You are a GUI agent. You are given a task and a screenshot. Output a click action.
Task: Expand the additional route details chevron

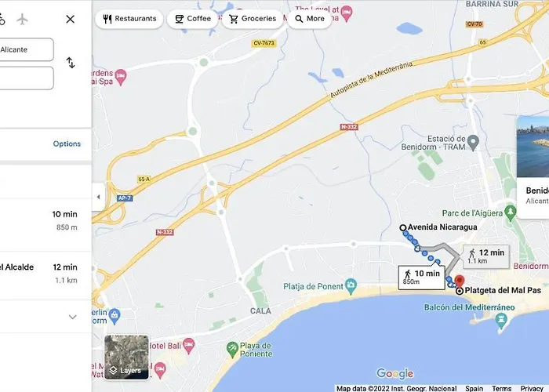(72, 317)
